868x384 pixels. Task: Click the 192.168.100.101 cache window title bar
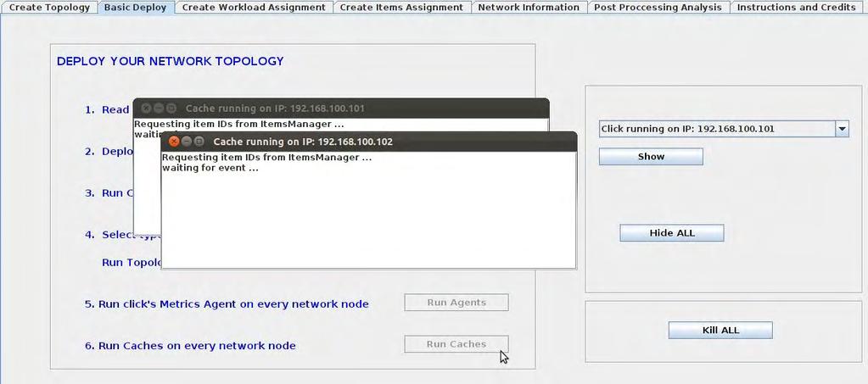click(341, 108)
